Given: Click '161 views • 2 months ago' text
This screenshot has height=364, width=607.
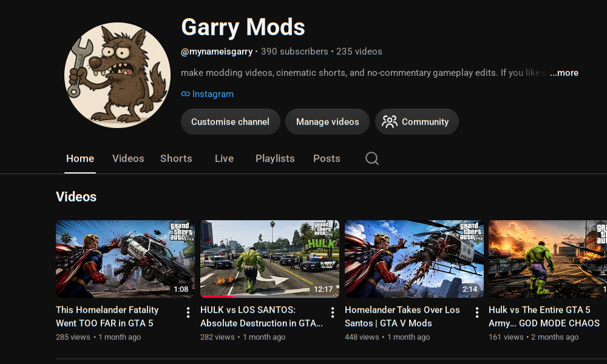Looking at the screenshot, I should [534, 337].
